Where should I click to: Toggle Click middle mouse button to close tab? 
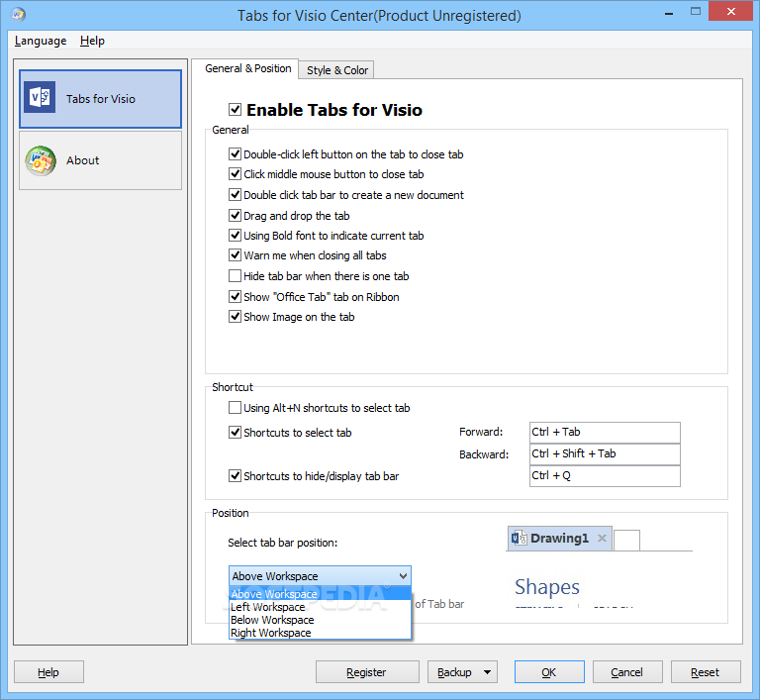click(236, 174)
